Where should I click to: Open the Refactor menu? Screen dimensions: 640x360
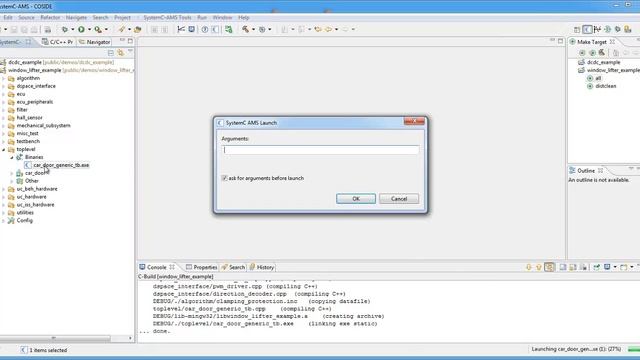(50, 18)
